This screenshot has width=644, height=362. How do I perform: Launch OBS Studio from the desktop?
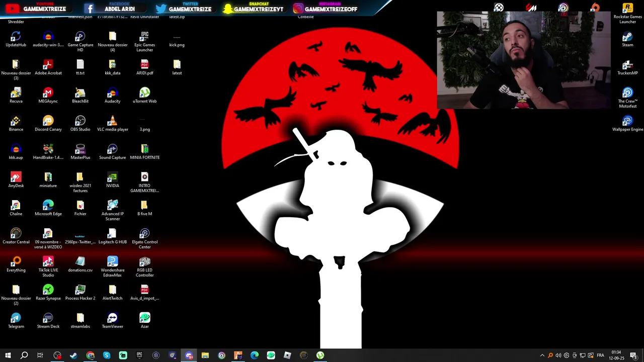(x=80, y=124)
